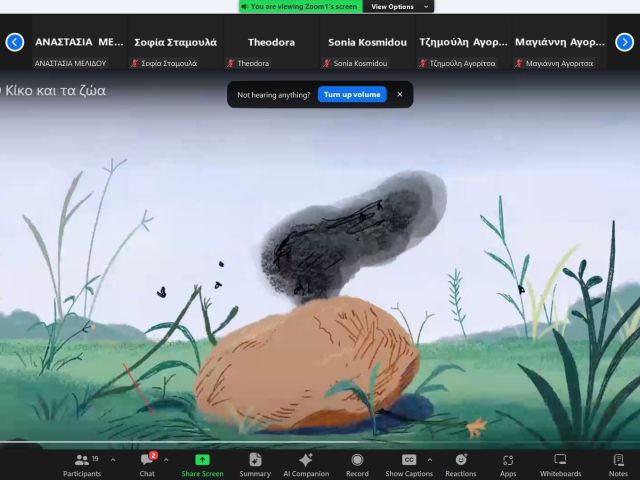Expand the Show Captions options caret
Screen dimensions: 640x480
pyautogui.click(x=430, y=460)
